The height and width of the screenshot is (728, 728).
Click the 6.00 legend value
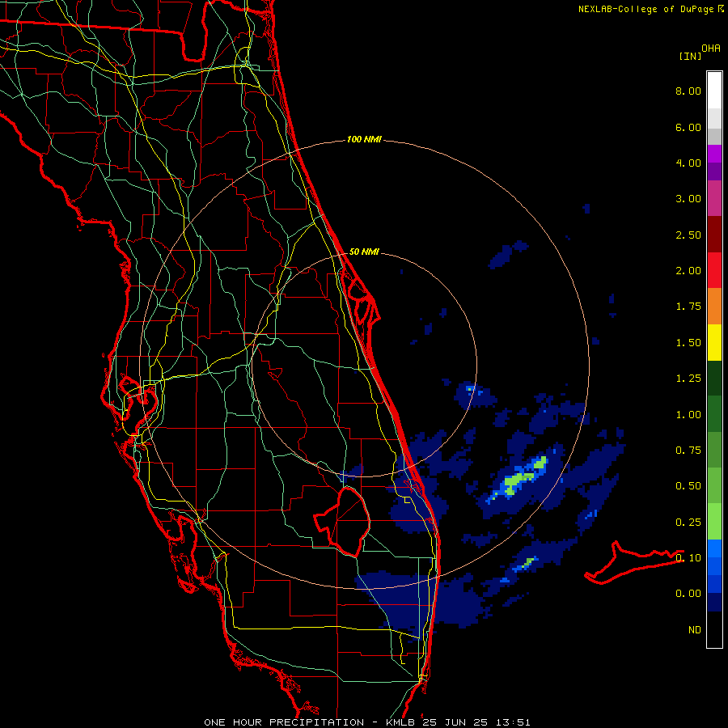pyautogui.click(x=688, y=127)
